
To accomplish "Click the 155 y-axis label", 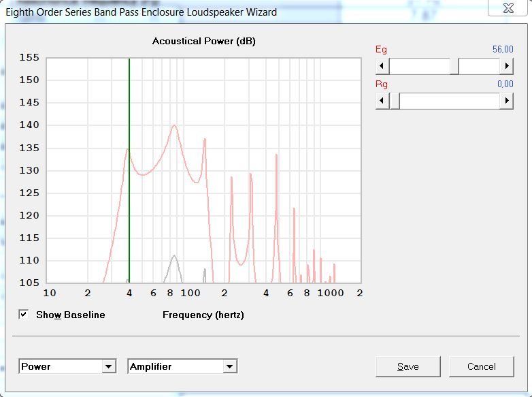I will click(x=29, y=57).
